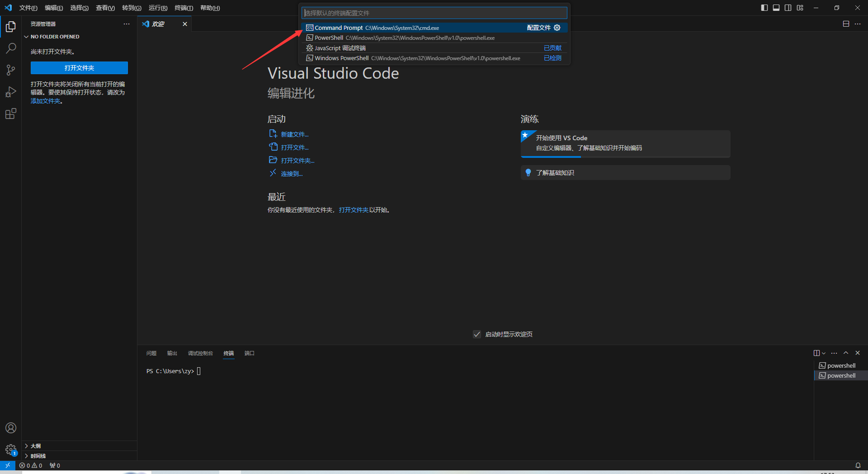The image size is (868, 474).
Task: Open Explorer views and more actions ellipsis
Action: click(127, 24)
